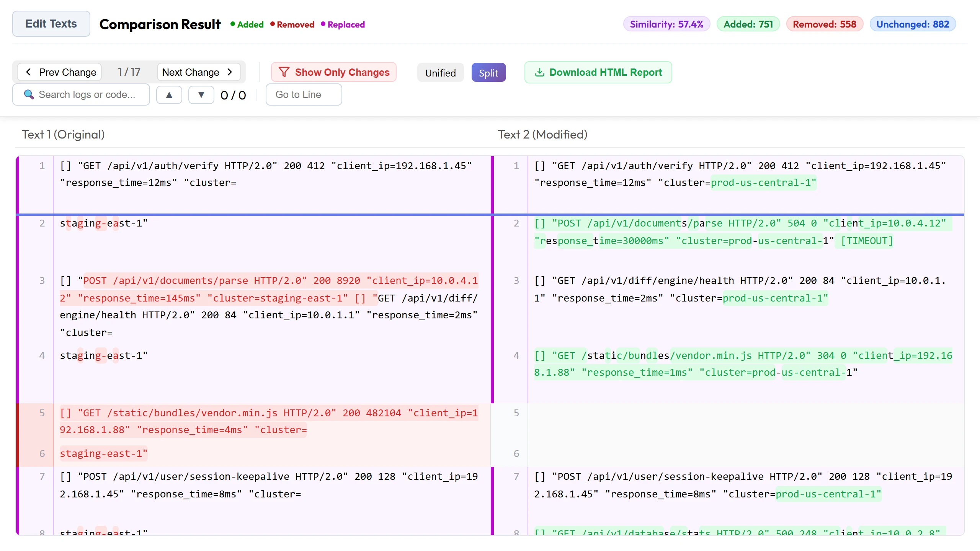
Task: Jump to next search match arrow
Action: [201, 95]
